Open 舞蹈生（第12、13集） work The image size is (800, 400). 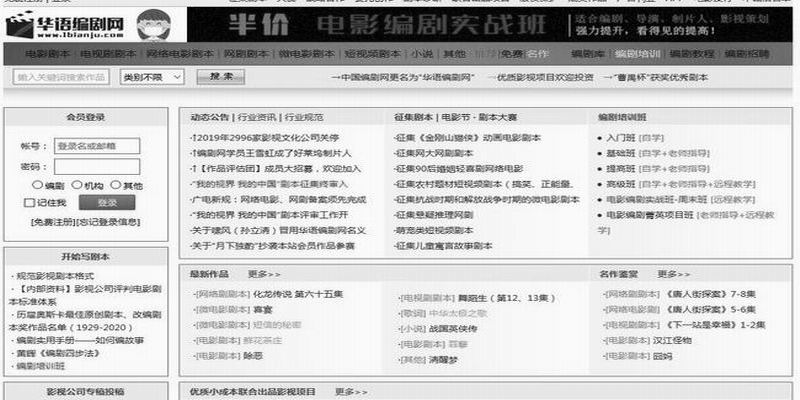point(506,298)
